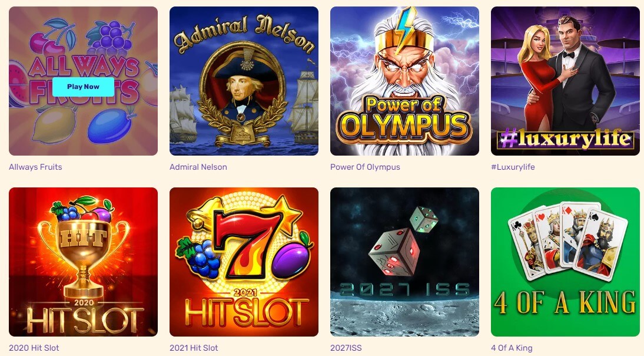Image resolution: width=644 pixels, height=356 pixels.
Task: Open the Admiral Nelson game thumbnail
Action: point(244,81)
